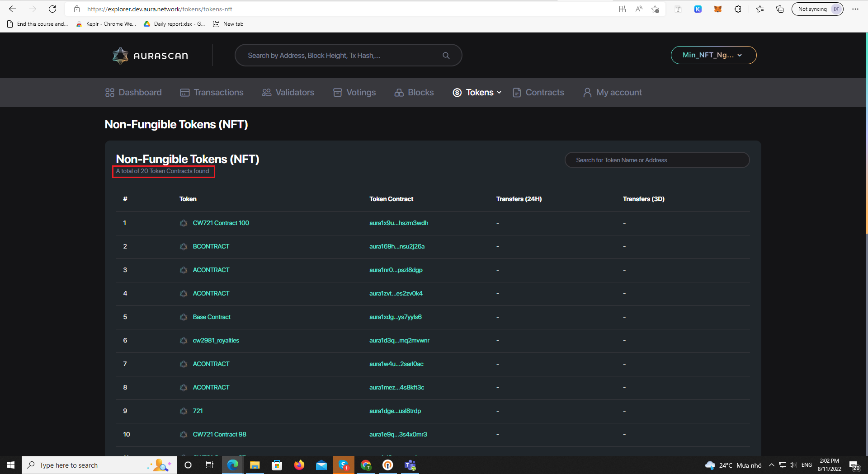The image size is (868, 474).
Task: Open Task View from the taskbar
Action: [x=210, y=465]
